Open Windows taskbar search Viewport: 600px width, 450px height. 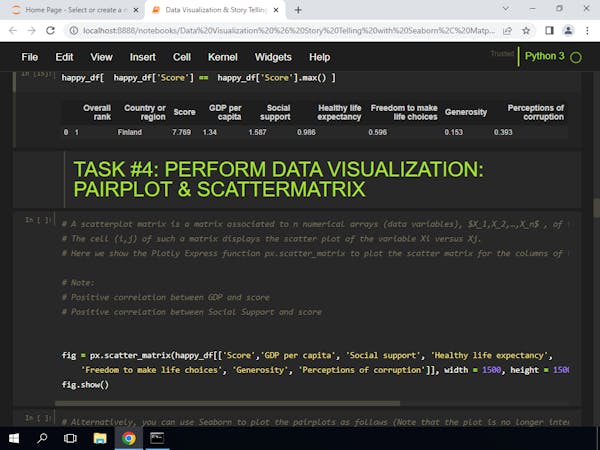point(42,438)
